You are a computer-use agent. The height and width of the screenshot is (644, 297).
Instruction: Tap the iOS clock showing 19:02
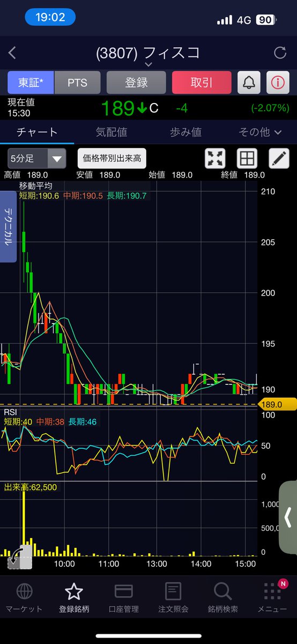[x=50, y=18]
